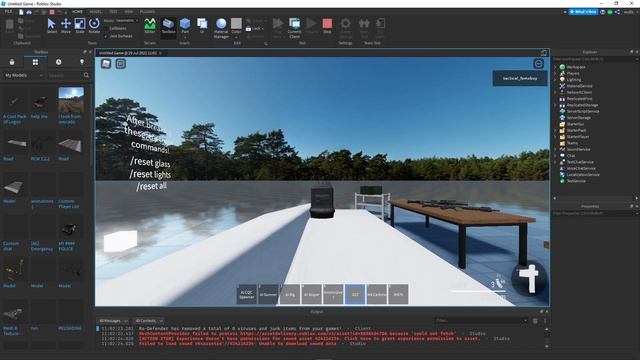Click the Current Client view button
The height and width of the screenshot is (360, 640).
(294, 28)
